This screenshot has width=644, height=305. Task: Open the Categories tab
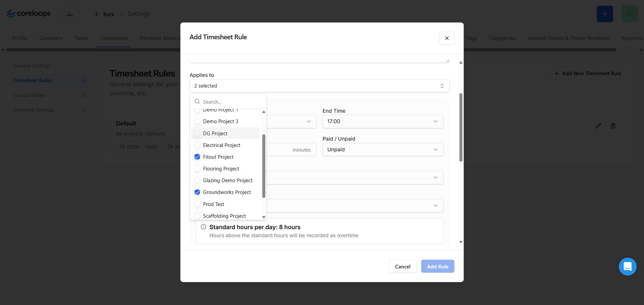[x=502, y=38]
